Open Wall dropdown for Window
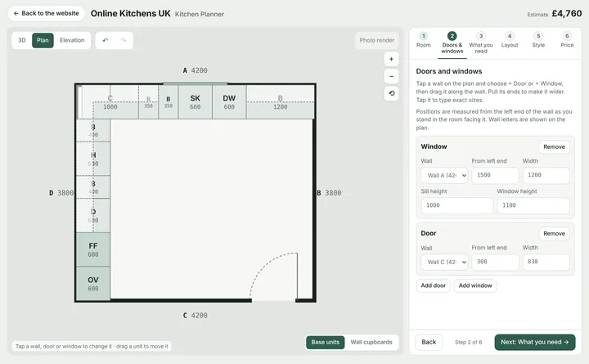 coord(444,175)
